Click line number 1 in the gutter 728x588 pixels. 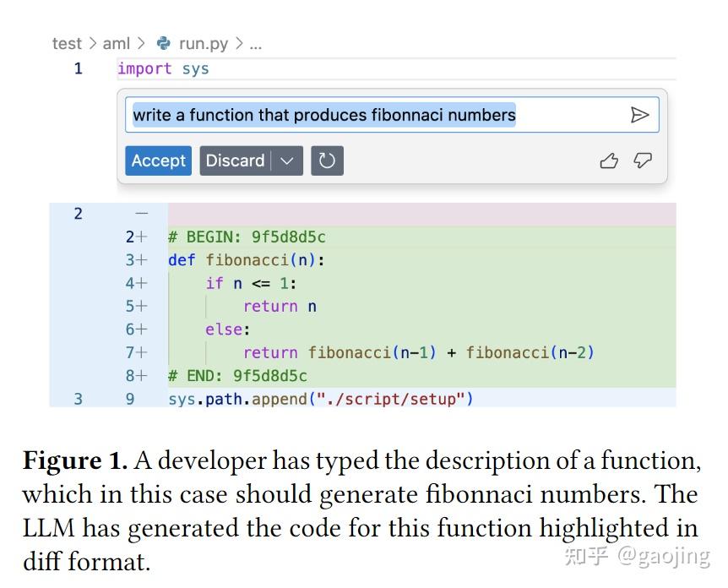point(78,68)
